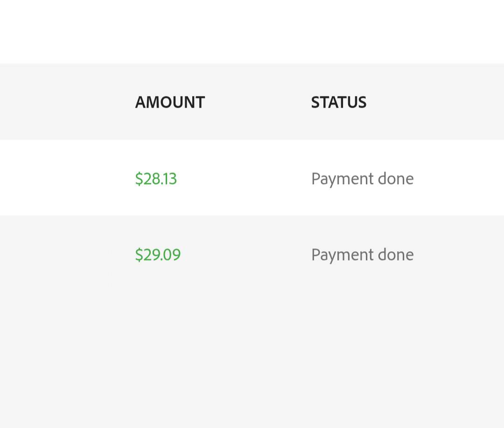Tap the word AMOUNT in header row
504x428 pixels.
pyautogui.click(x=170, y=102)
